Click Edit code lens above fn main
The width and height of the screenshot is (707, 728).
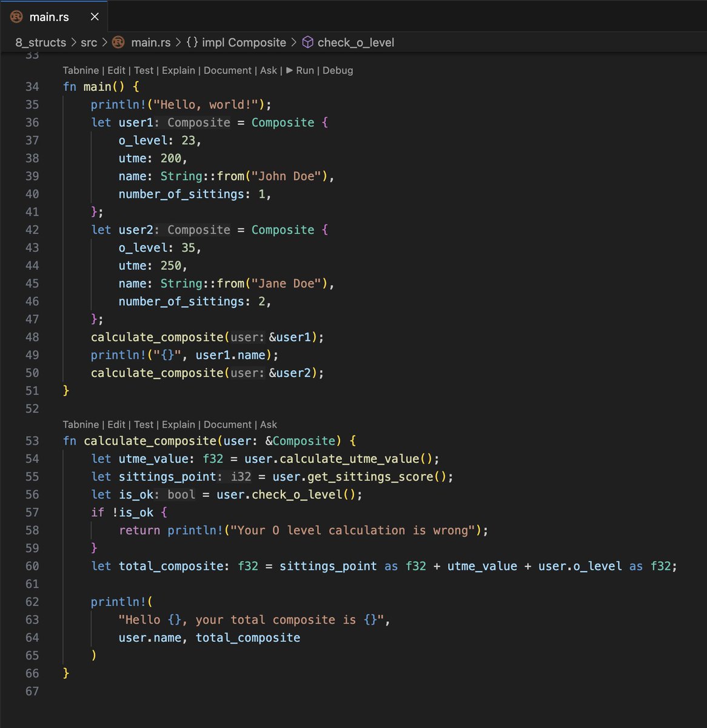pyautogui.click(x=116, y=70)
